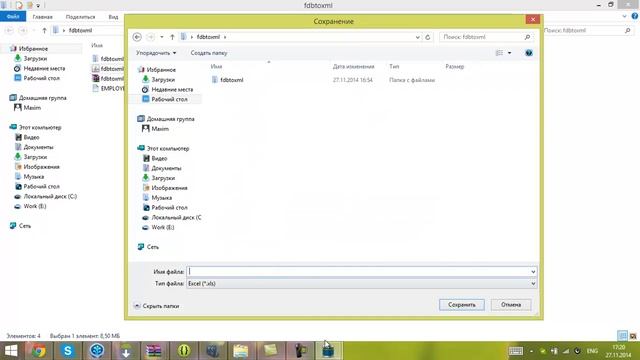Select EMPLOY file in Explorer window list
Screen dimensions: 640x360
[x=108, y=89]
